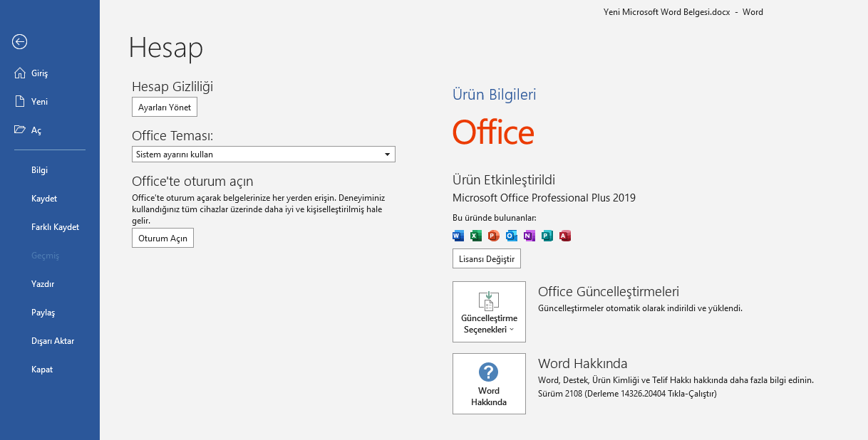The image size is (868, 440).
Task: Click the back arrow icon
Action: click(x=20, y=42)
